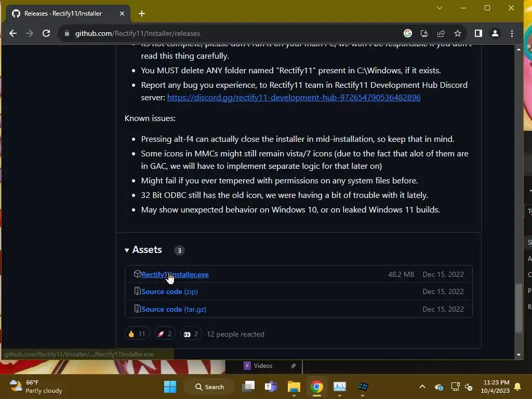Click the page scrollbar down arrow
The image size is (532, 399).
(x=518, y=354)
